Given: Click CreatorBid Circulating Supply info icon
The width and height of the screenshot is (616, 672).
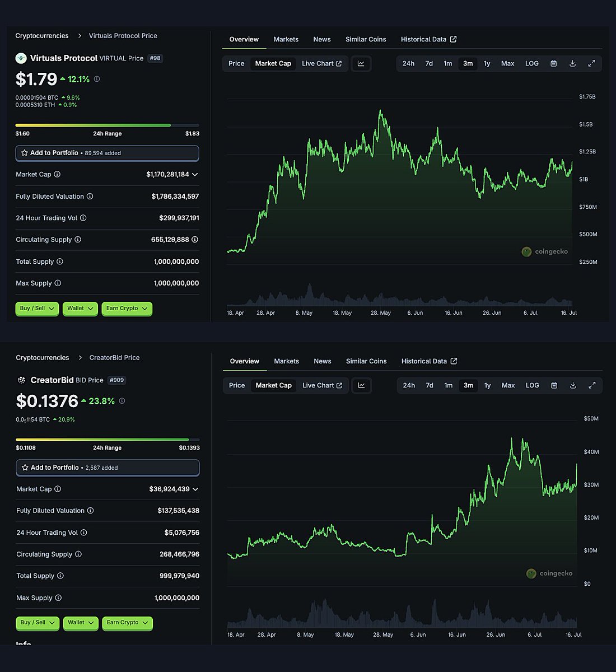Looking at the screenshot, I should click(x=78, y=554).
